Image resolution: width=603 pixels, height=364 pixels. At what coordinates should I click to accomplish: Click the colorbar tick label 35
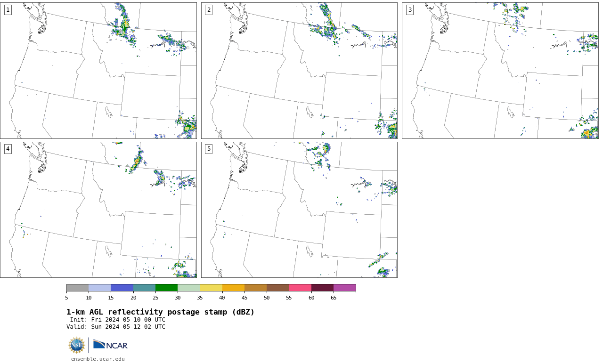coord(200,298)
